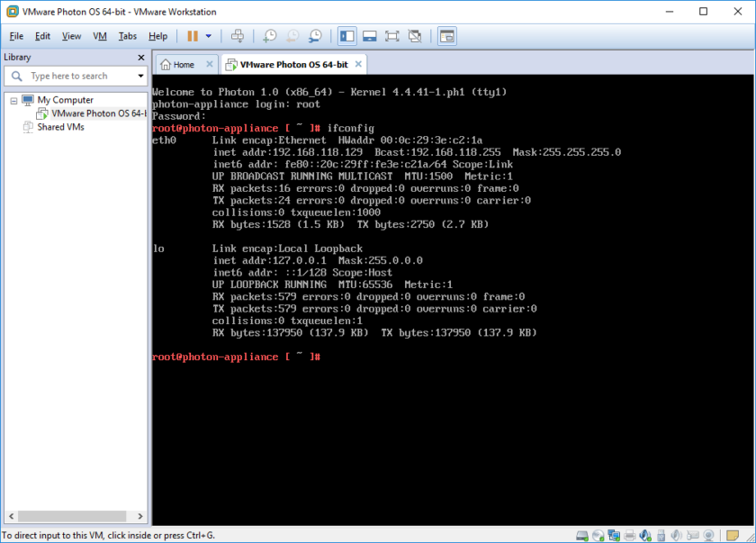Enter full screen mode from the toolbar
Image resolution: width=756 pixels, height=543 pixels.
coord(391,36)
